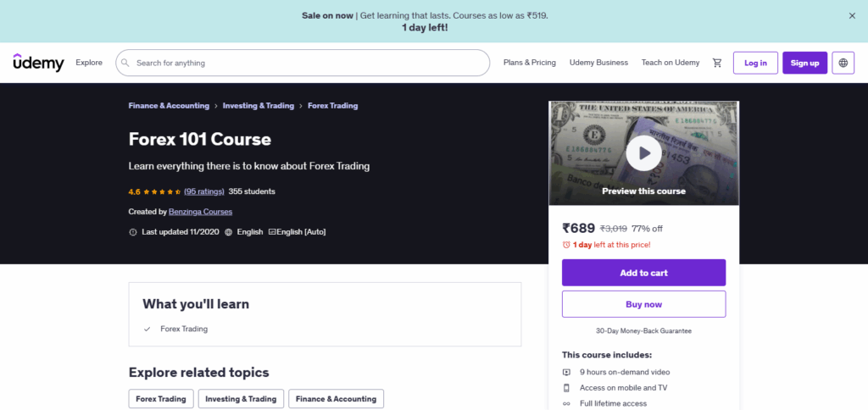
Task: Click the mobile device icon
Action: coord(566,388)
